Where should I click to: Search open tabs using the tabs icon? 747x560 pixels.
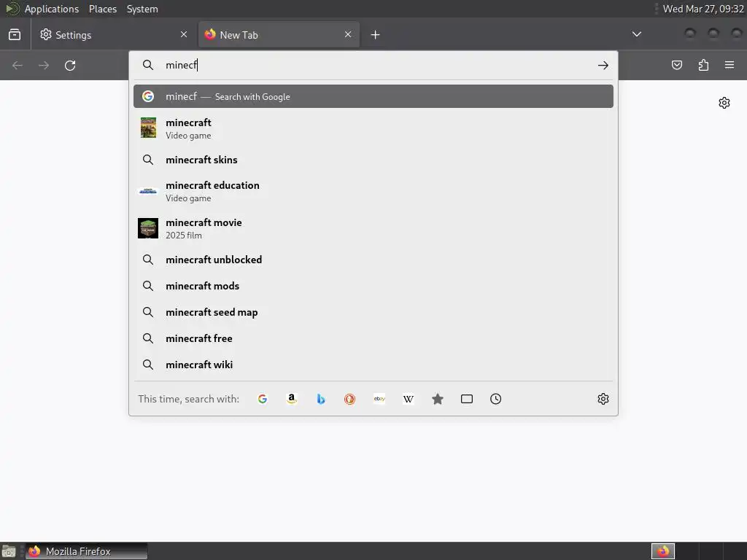click(x=467, y=399)
